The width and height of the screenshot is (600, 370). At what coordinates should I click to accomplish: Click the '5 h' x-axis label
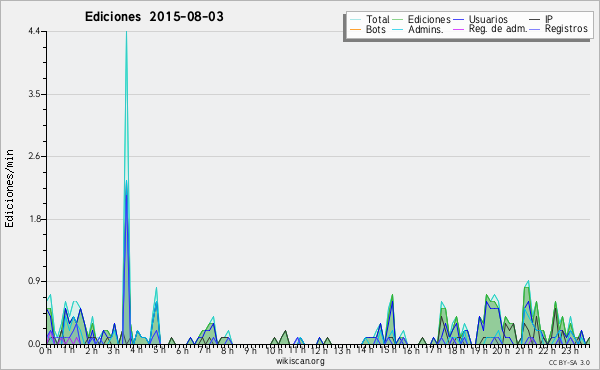(159, 350)
